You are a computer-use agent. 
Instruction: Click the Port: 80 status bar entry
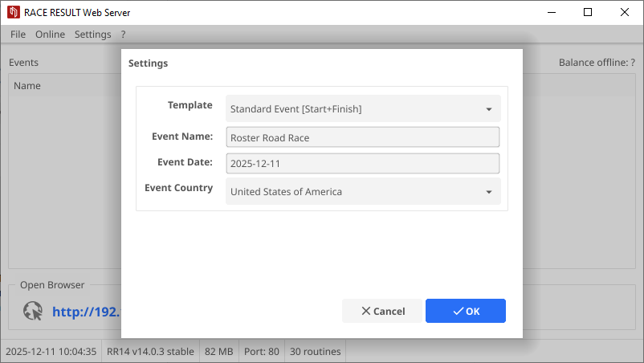pos(262,352)
